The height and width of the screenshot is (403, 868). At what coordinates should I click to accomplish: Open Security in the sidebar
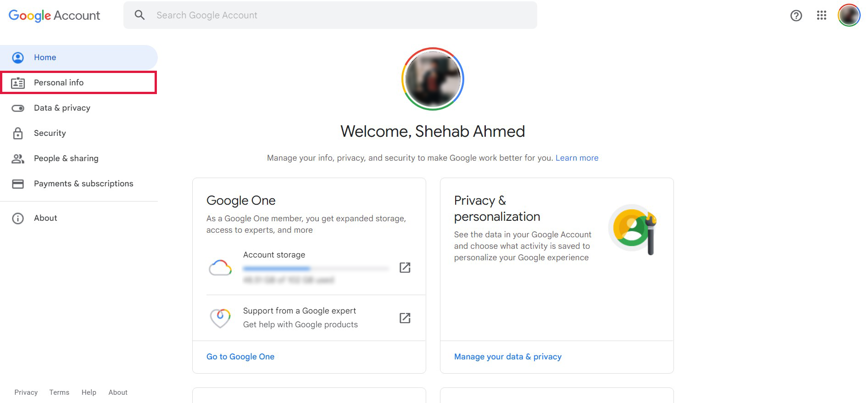point(78,133)
